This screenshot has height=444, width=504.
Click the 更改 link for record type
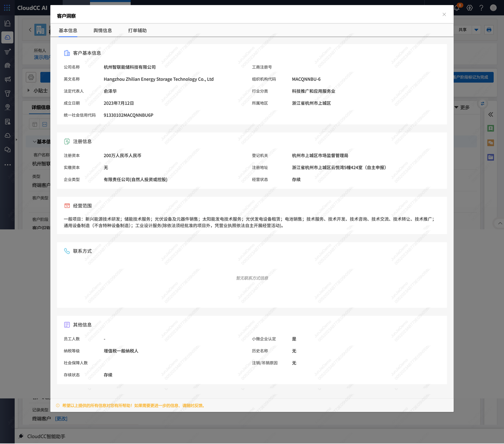click(x=61, y=419)
